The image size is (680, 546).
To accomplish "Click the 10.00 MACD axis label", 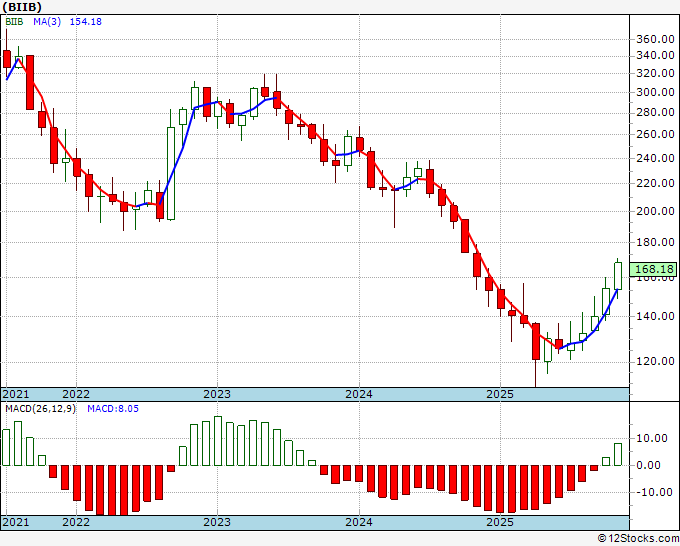I will coord(652,438).
